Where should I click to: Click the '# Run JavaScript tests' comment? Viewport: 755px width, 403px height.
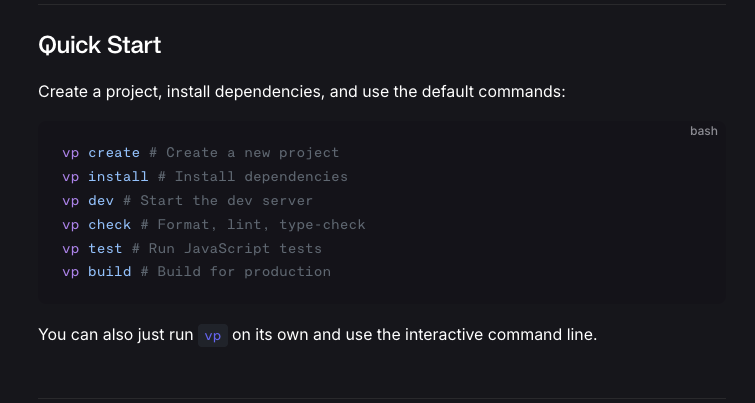click(227, 249)
